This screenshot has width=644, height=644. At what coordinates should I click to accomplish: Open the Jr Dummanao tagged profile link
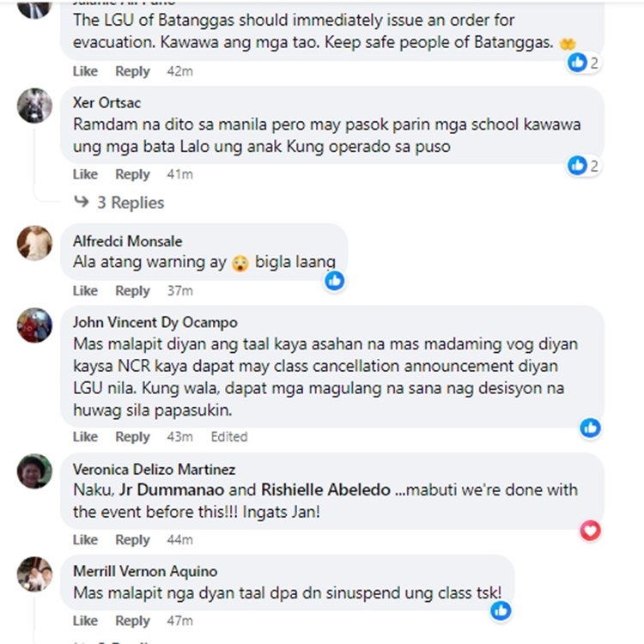172,489
